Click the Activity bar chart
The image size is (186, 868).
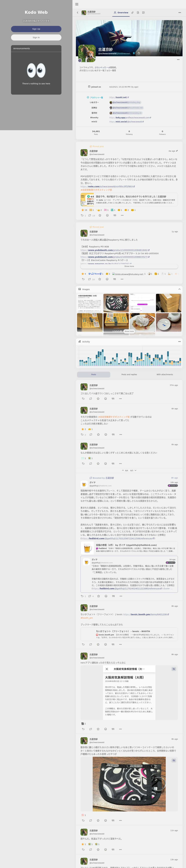[130, 356]
